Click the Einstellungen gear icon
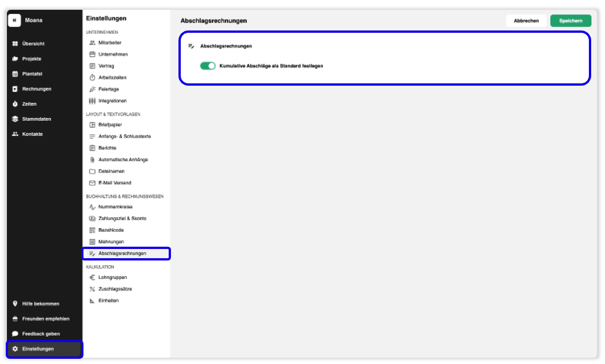Screen dimensions: 605x364 15,348
